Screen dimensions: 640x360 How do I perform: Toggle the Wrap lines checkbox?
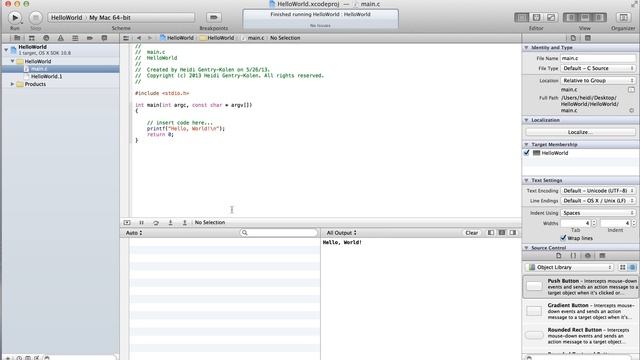pos(563,238)
